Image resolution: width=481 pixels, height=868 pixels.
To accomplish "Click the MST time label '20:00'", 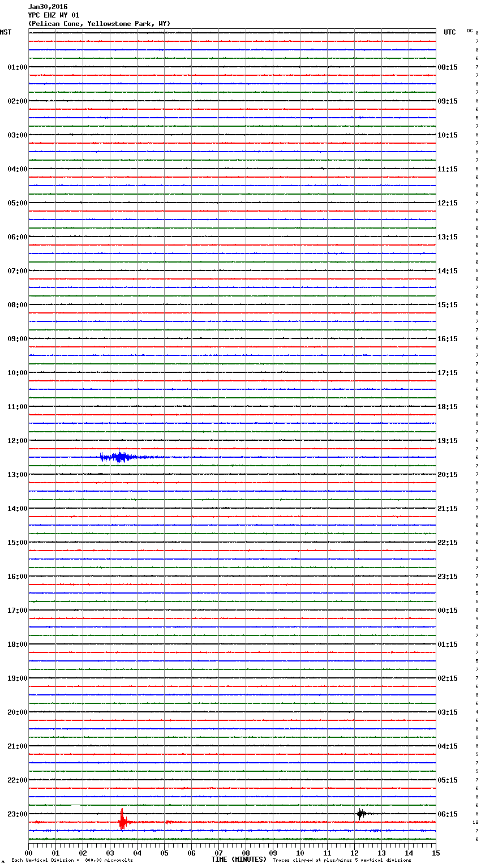I will point(18,712).
